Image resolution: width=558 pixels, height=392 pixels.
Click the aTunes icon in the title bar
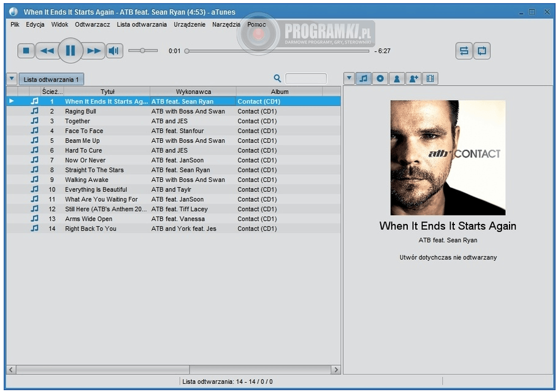pos(13,12)
